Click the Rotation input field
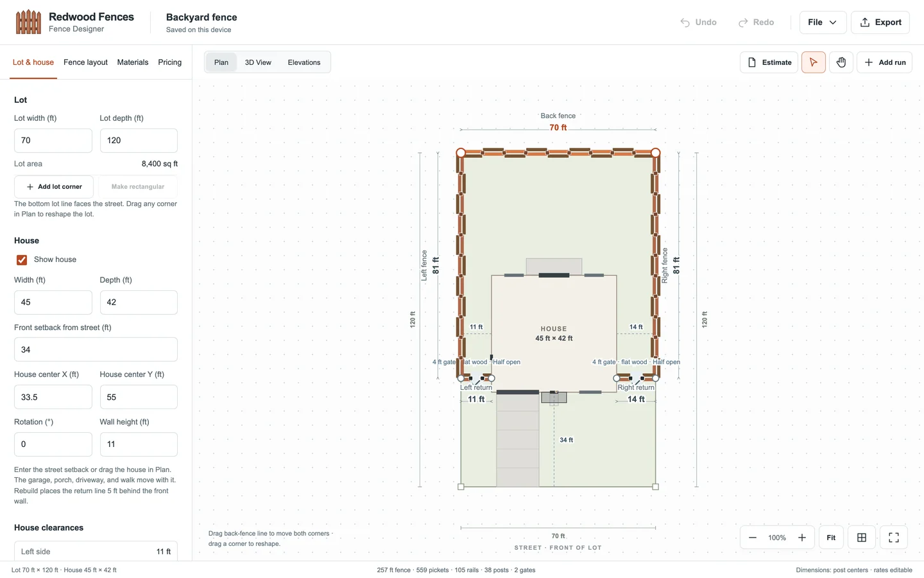This screenshot has width=924, height=578. point(53,444)
